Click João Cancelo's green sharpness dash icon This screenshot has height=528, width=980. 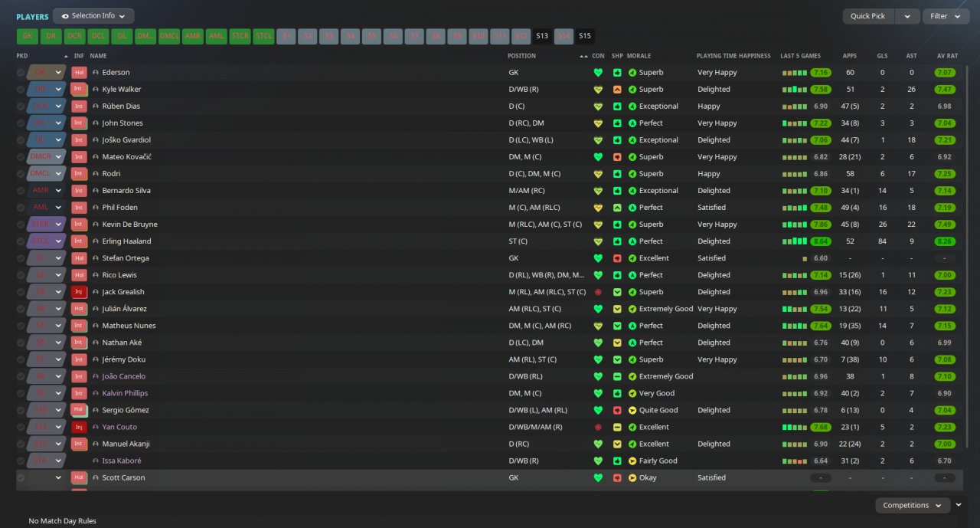[617, 376]
